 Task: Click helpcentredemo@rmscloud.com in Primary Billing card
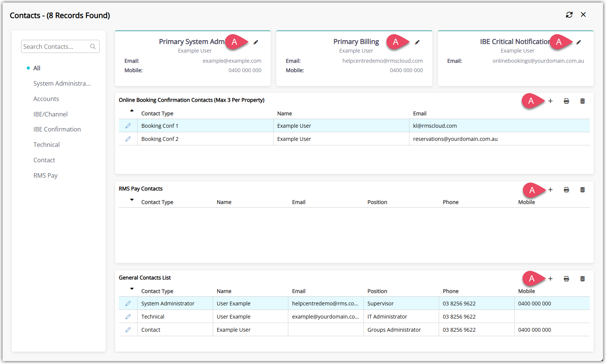382,61
